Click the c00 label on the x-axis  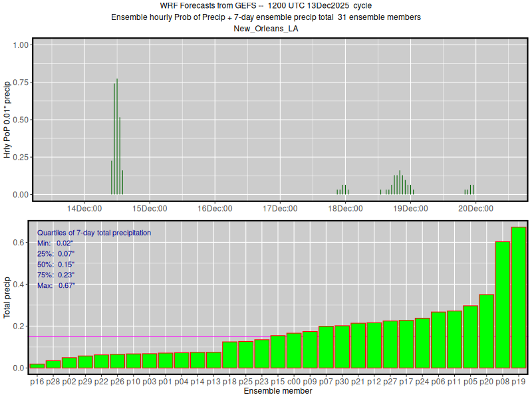[294, 382]
